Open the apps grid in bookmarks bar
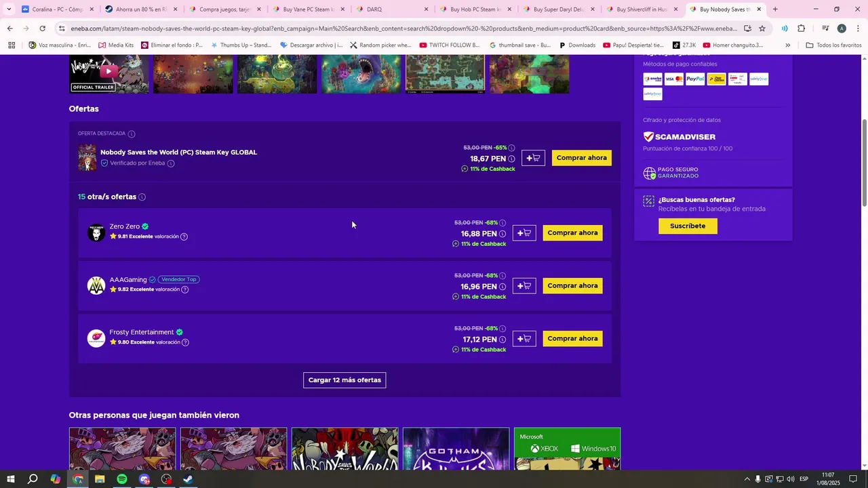This screenshot has height=488, width=868. [x=12, y=45]
